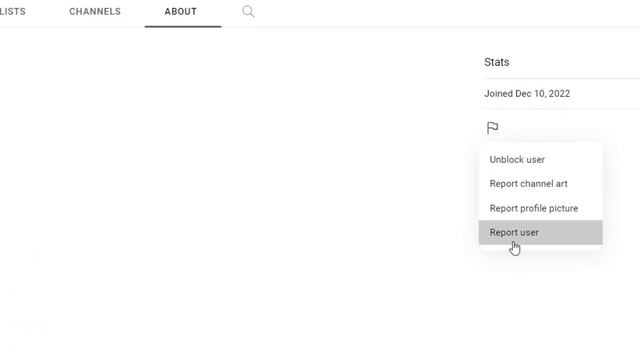The width and height of the screenshot is (640, 360).
Task: Select the About tab
Action: click(x=181, y=11)
